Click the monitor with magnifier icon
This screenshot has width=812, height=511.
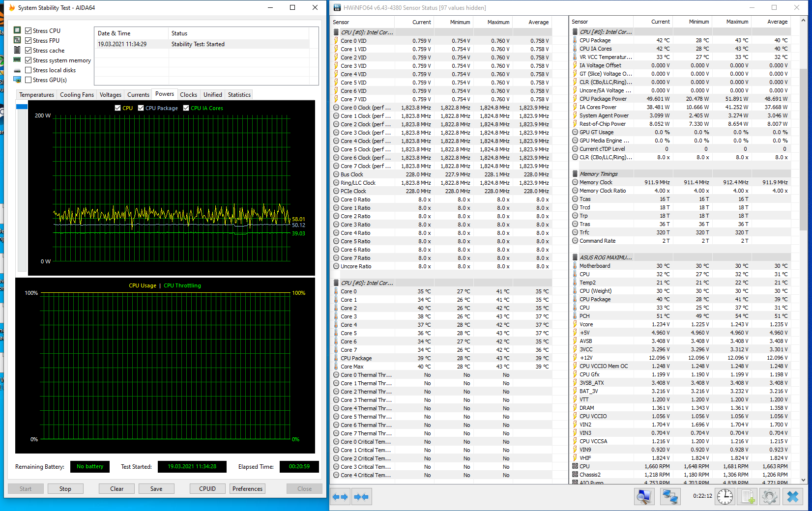[644, 497]
